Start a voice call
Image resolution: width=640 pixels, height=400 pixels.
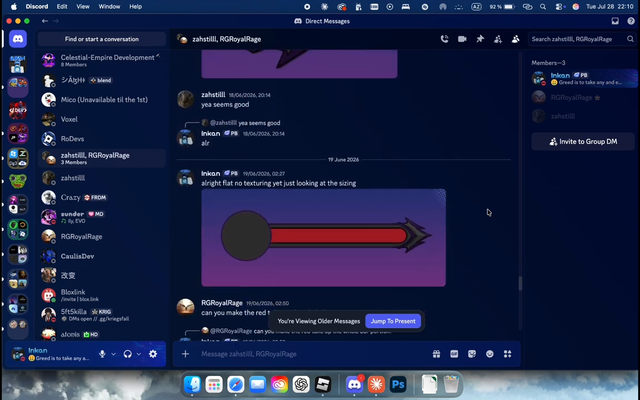tap(444, 39)
